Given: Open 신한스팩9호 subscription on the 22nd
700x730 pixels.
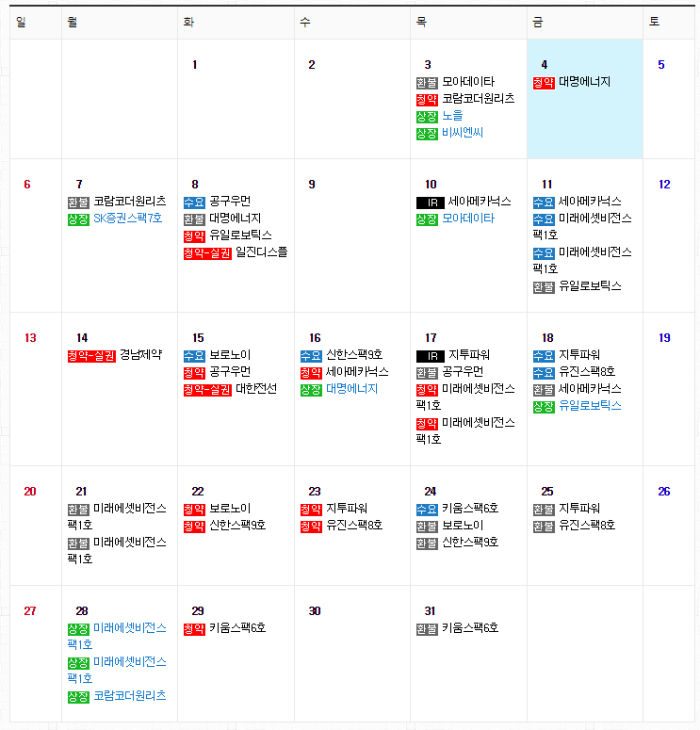Looking at the screenshot, I should [237, 526].
